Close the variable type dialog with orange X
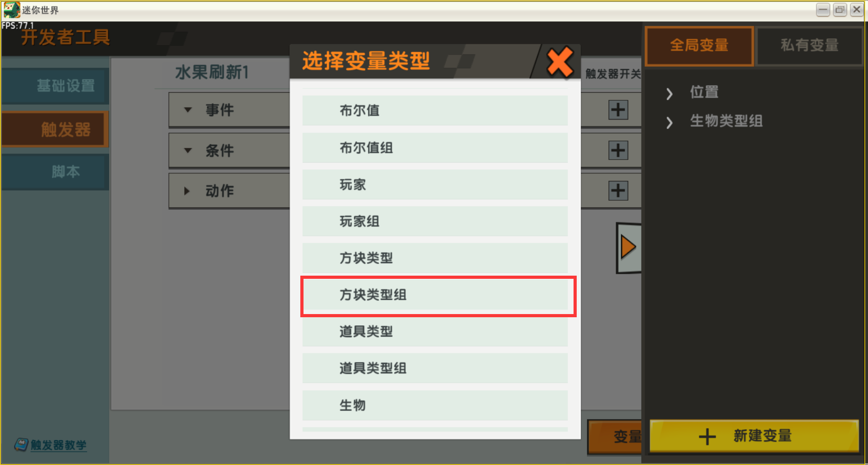This screenshot has height=465, width=868. (560, 62)
